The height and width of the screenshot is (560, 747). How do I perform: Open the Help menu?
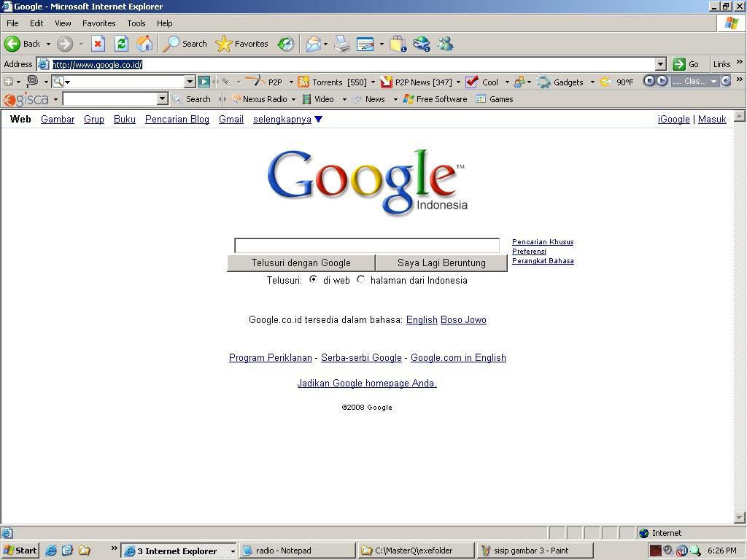click(164, 23)
